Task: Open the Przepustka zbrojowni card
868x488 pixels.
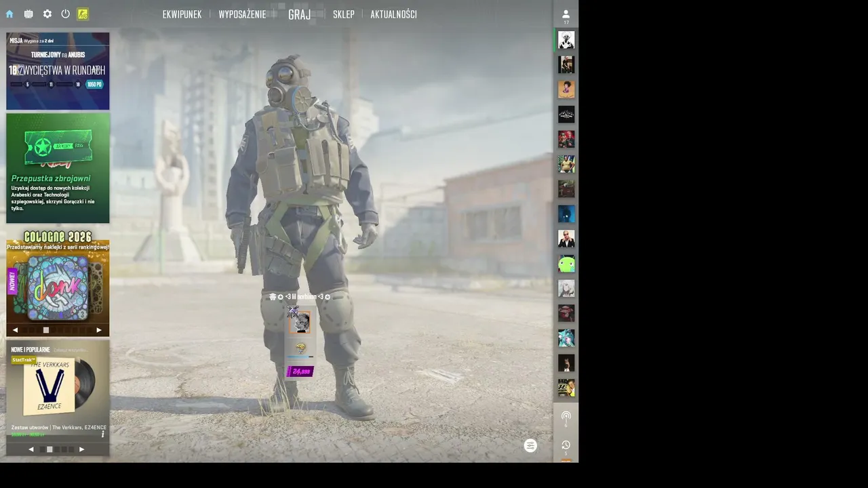Action: (x=58, y=168)
